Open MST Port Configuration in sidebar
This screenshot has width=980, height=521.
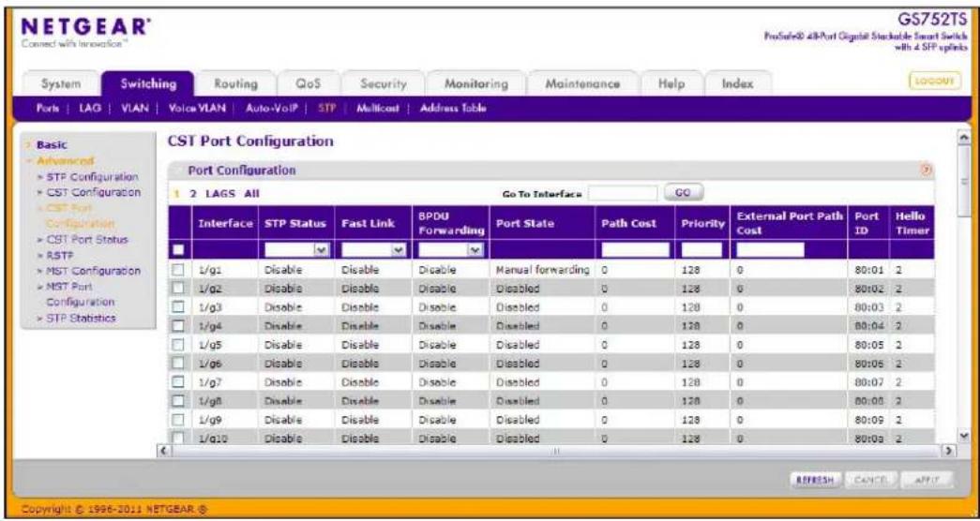click(x=82, y=294)
